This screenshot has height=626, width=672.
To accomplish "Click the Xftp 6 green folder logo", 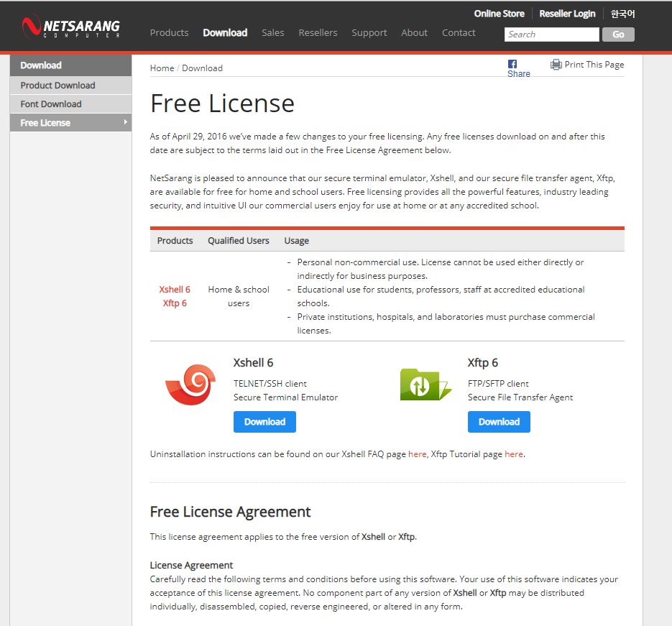I will click(425, 385).
